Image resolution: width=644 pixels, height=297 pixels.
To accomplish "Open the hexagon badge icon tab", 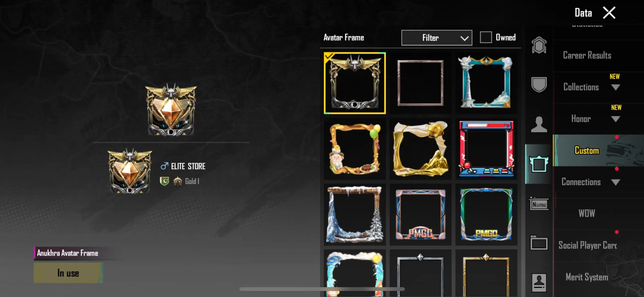I will click(x=539, y=45).
